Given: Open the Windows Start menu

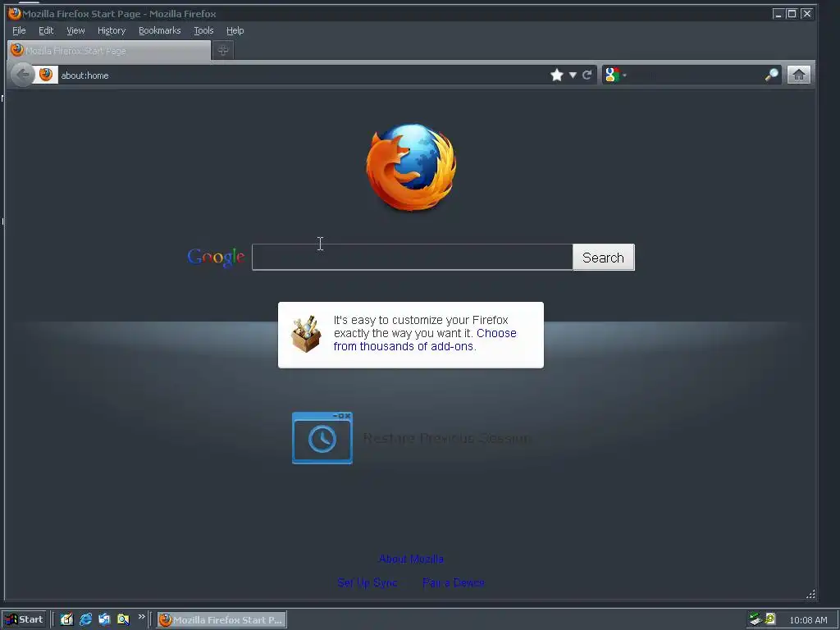Looking at the screenshot, I should coord(24,620).
